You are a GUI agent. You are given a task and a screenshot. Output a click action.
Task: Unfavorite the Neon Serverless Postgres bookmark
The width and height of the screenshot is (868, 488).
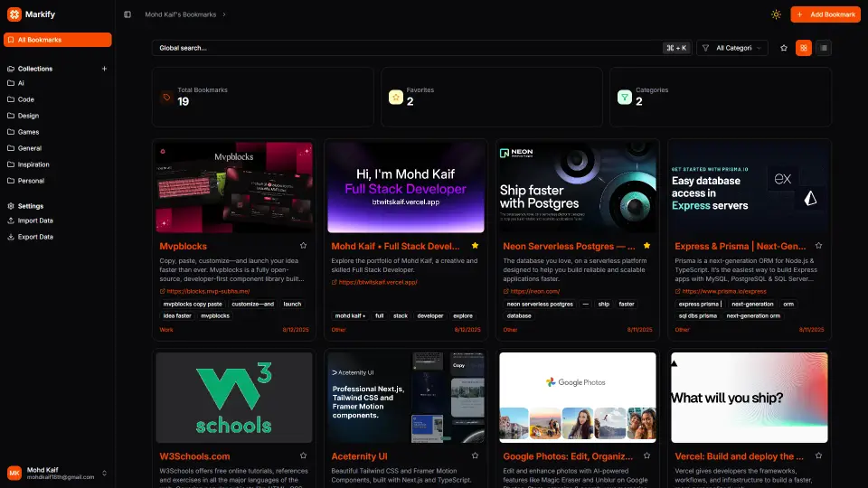pyautogui.click(x=646, y=245)
